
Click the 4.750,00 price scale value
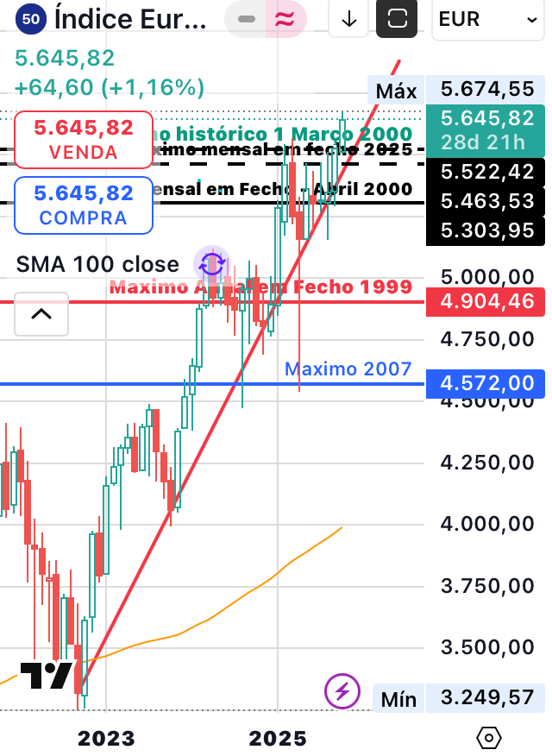coord(487,339)
